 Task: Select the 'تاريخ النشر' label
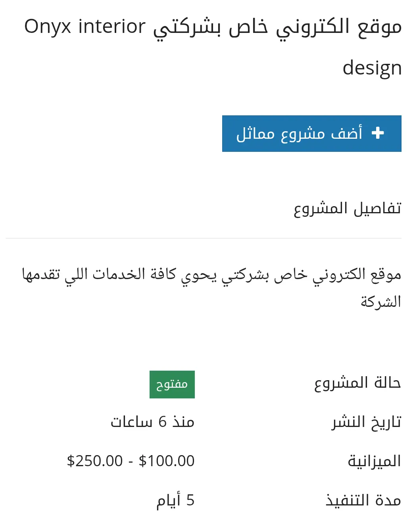(366, 422)
